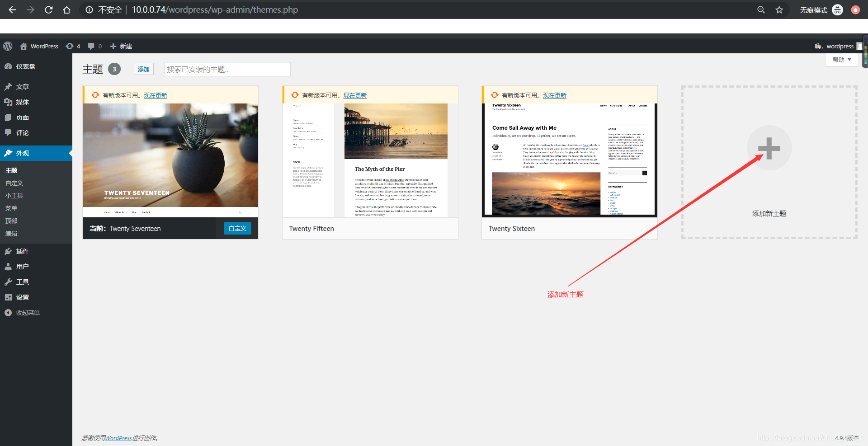Click update icon on Twenty Fifteen notice

[x=295, y=95]
